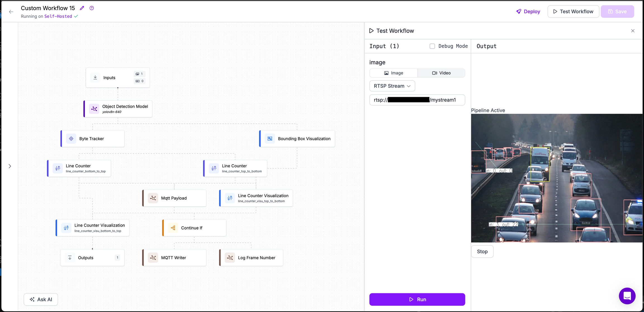The width and height of the screenshot is (644, 312).
Task: Click the Byte Tracker node icon
Action: point(71,139)
